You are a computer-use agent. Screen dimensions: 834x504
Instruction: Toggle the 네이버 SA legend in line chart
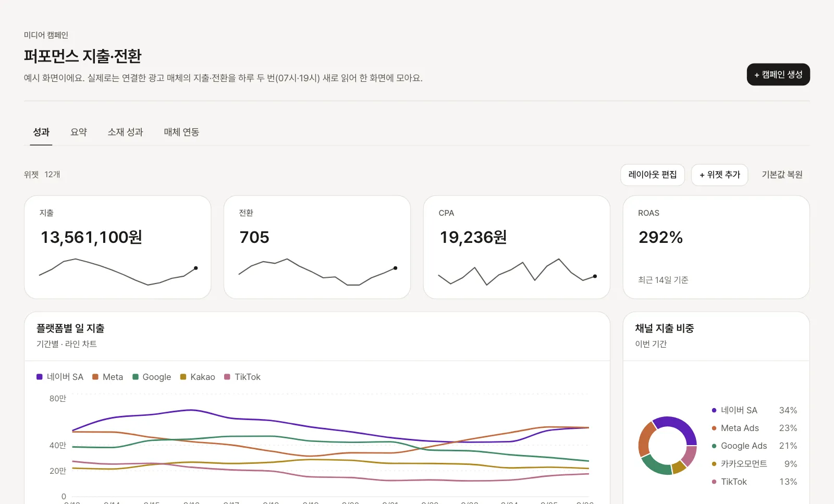coord(60,377)
